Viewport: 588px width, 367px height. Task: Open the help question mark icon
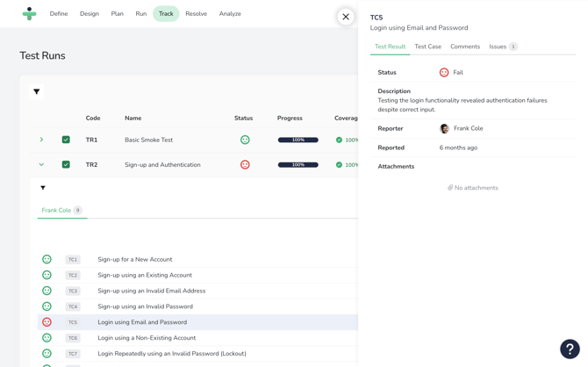(570, 349)
